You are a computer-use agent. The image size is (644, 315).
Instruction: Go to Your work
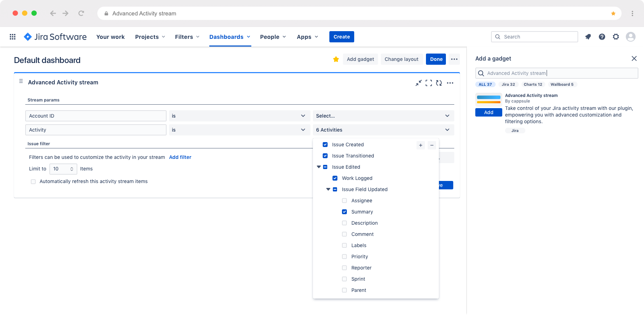point(111,37)
